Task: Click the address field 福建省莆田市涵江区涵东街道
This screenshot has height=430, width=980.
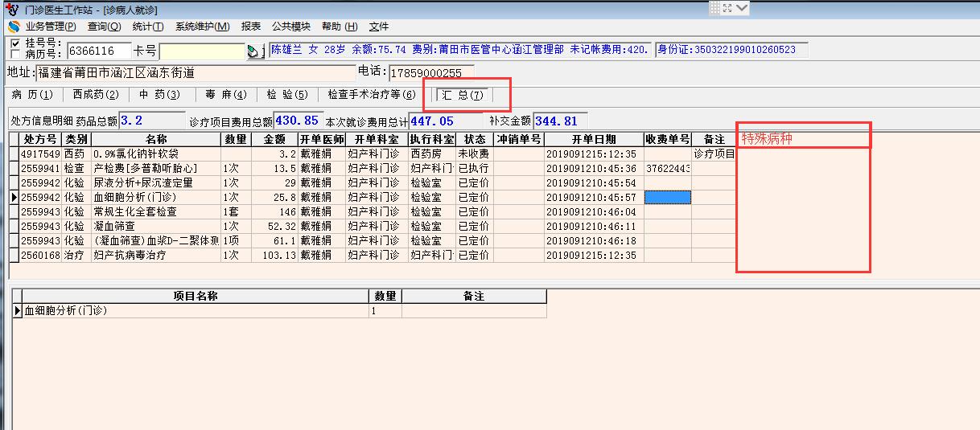Action: 194,72
